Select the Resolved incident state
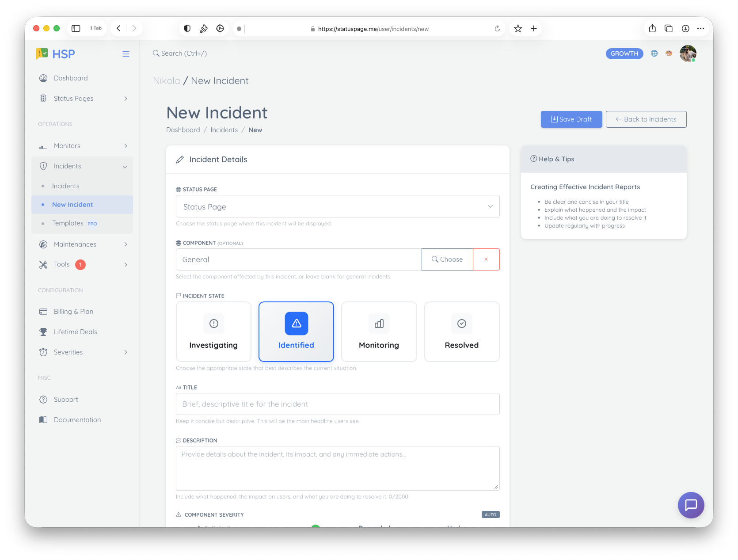The width and height of the screenshot is (738, 560). (x=461, y=331)
